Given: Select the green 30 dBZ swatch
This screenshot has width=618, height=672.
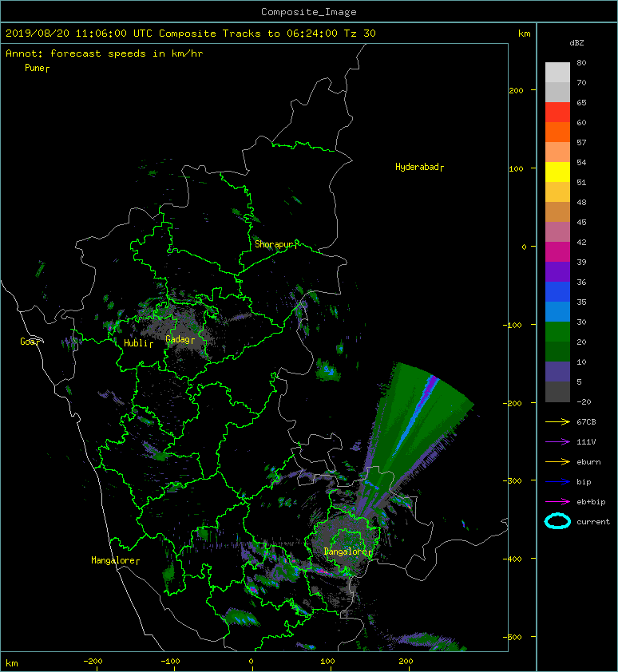Looking at the screenshot, I should point(557,332).
